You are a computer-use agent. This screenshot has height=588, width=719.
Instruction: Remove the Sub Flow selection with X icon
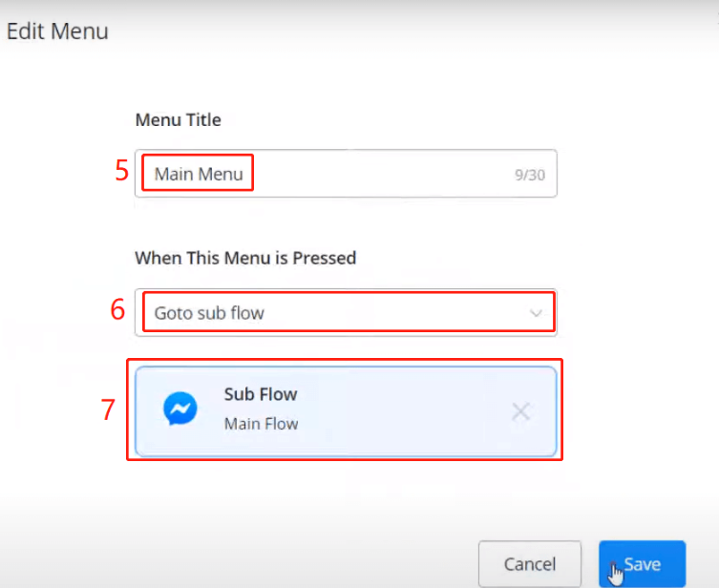pyautogui.click(x=520, y=411)
